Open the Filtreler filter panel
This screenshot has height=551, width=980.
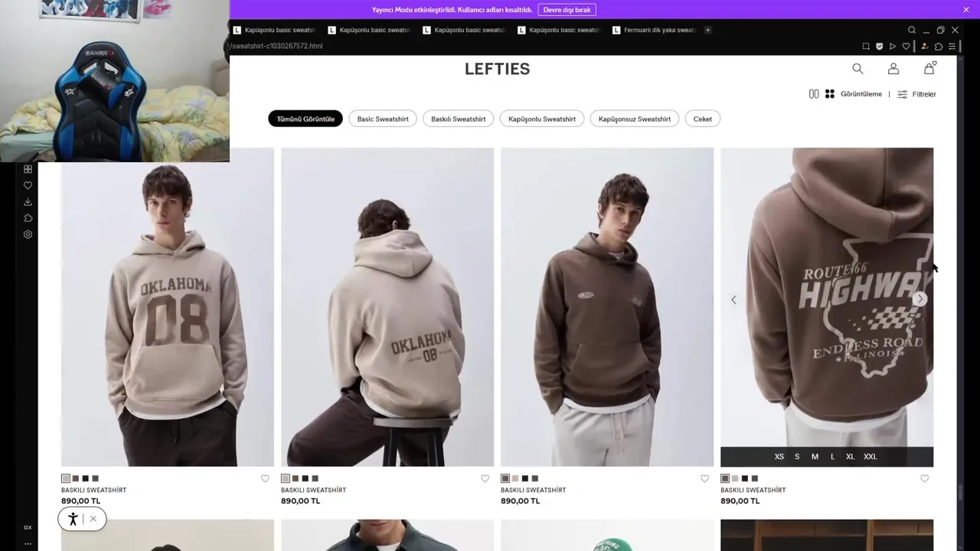[916, 94]
